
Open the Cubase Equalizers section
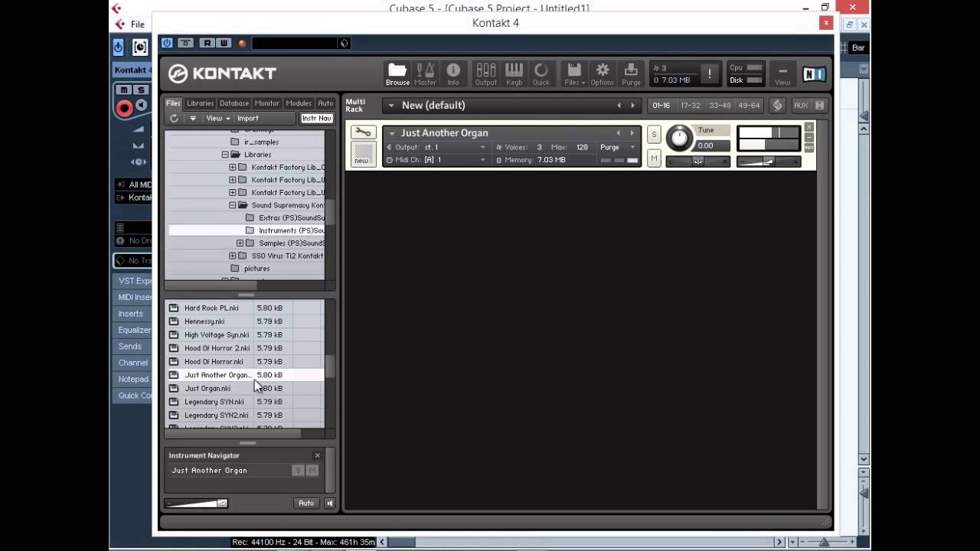coord(133,330)
